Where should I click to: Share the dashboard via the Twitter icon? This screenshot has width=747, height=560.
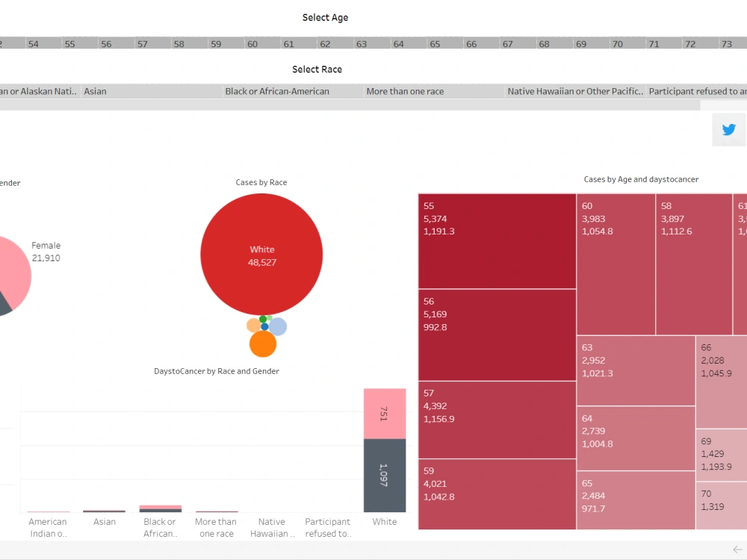pyautogui.click(x=728, y=129)
